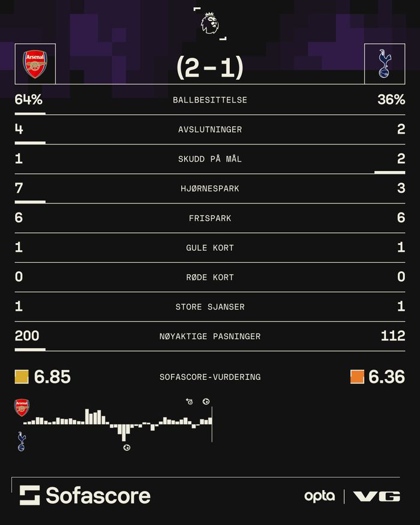Open the Sofascore-vurdering label
The image size is (420, 525).
[x=210, y=377]
